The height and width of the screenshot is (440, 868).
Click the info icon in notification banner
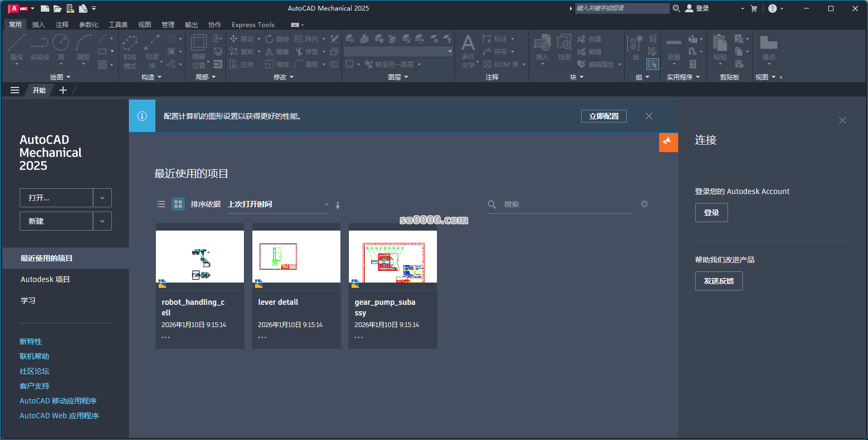(x=142, y=116)
